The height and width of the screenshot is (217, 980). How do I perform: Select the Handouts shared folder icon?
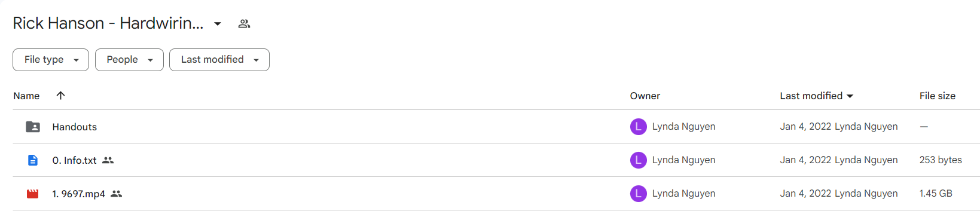pyautogui.click(x=33, y=127)
